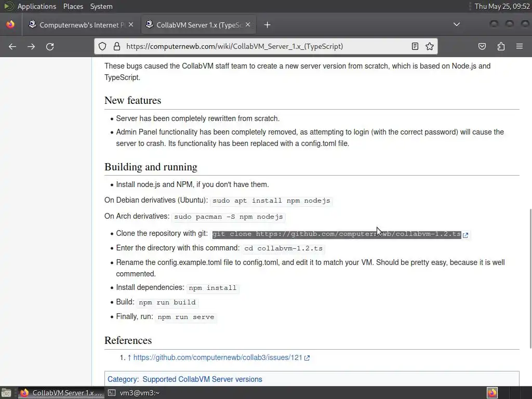
Task: Click Firefox logo icon left of tabs
Action: pos(10,24)
